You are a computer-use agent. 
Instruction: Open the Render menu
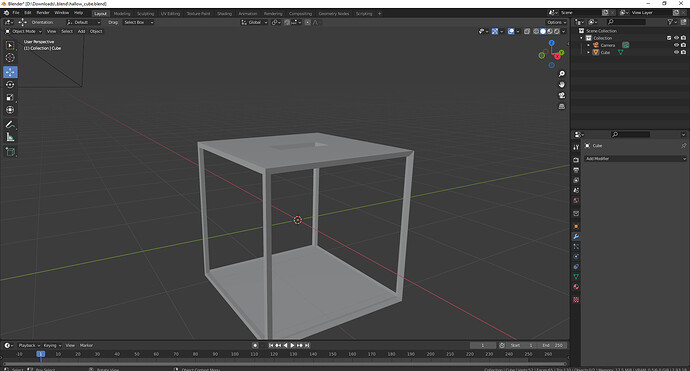coord(43,13)
